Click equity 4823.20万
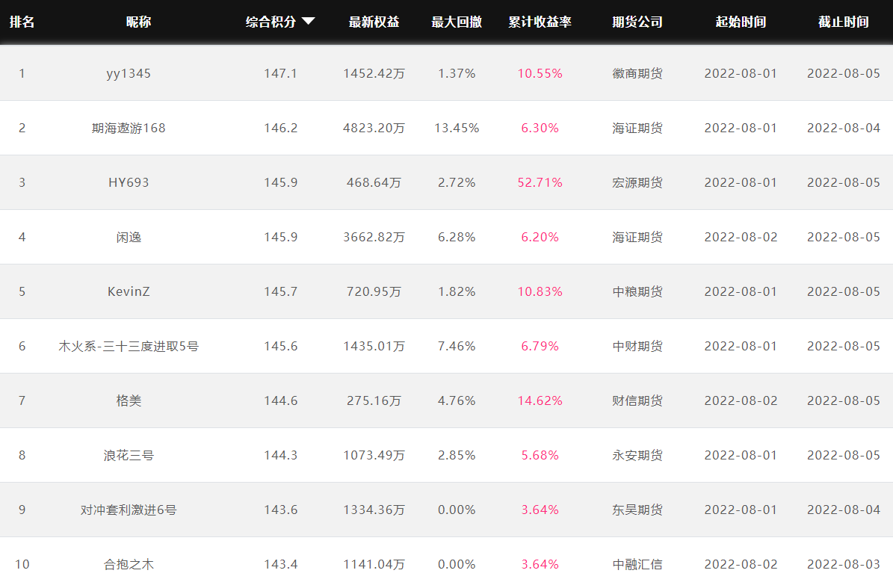Viewport: 893px width, 588px height. [x=374, y=128]
